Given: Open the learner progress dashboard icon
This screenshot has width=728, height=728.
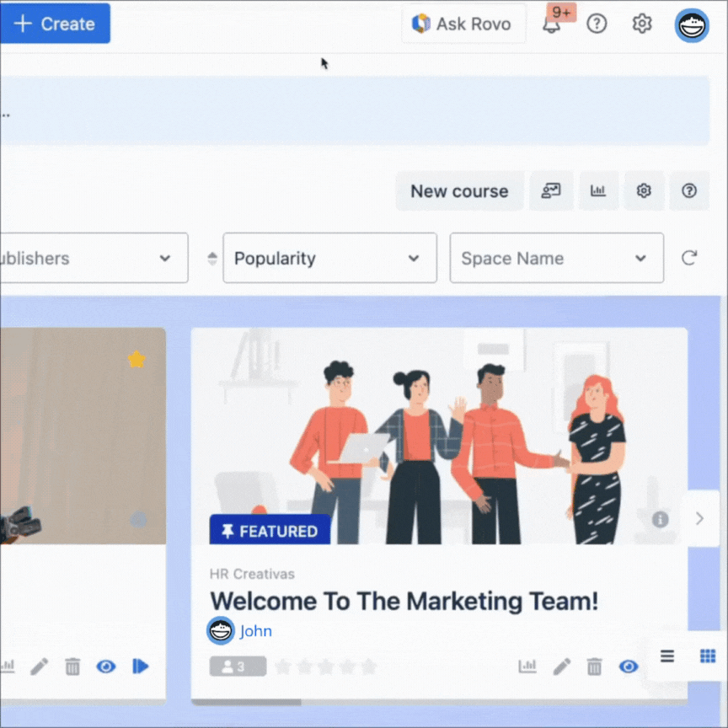Looking at the screenshot, I should point(551,191).
